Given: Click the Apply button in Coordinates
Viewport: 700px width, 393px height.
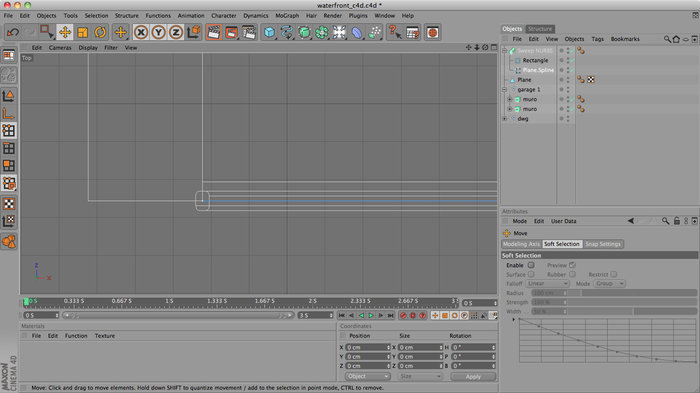Looking at the screenshot, I should coord(473,376).
